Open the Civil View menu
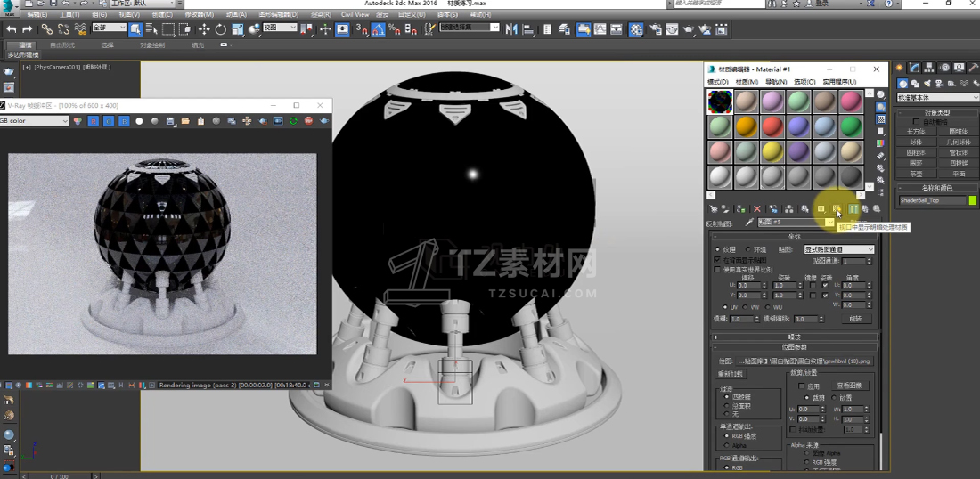980x479 pixels. coord(355,15)
